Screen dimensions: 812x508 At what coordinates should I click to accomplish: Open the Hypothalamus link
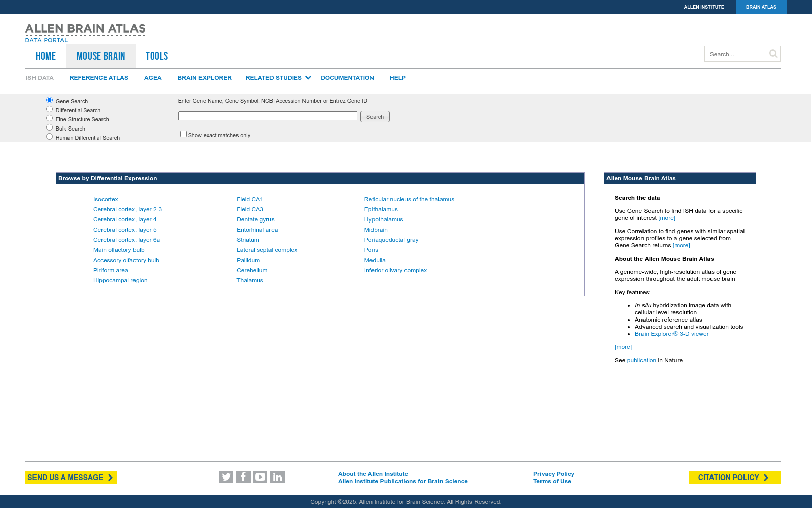coord(384,219)
